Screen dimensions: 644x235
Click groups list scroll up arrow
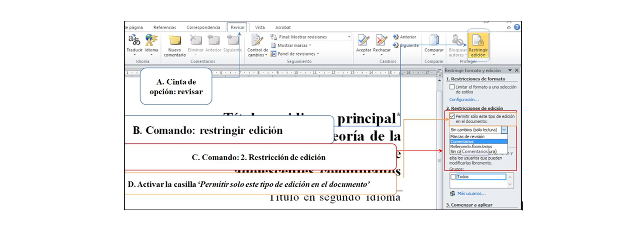[510, 177]
